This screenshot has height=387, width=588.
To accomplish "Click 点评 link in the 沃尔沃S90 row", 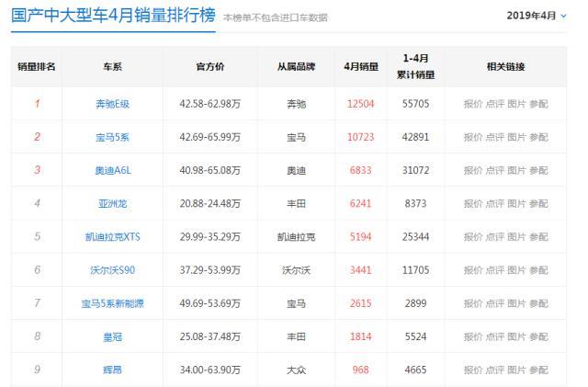I will tap(495, 270).
